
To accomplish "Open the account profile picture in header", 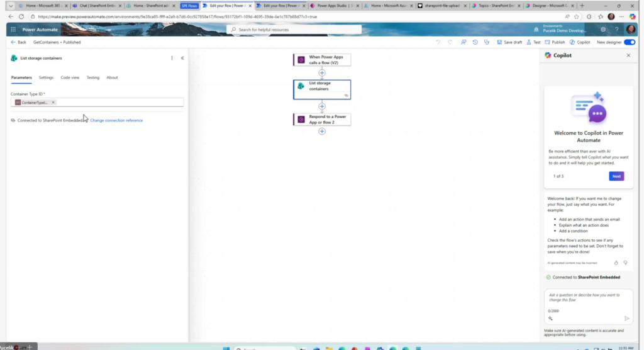I will [631, 29].
